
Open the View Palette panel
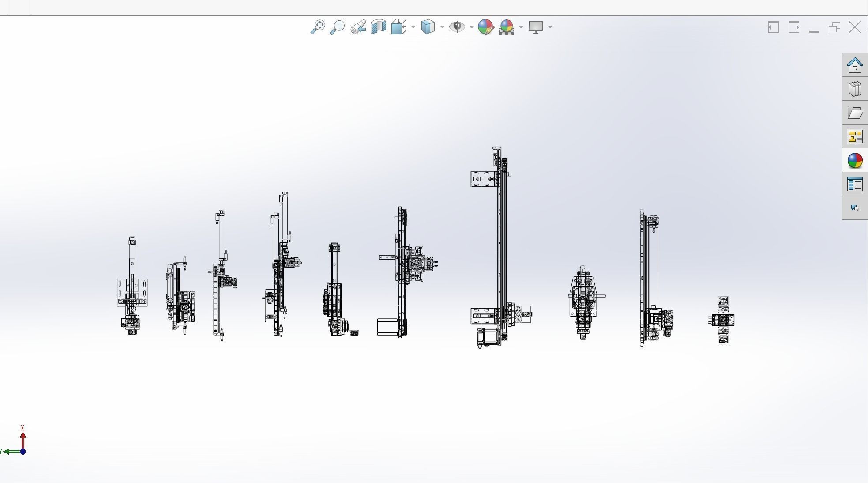coord(855,137)
